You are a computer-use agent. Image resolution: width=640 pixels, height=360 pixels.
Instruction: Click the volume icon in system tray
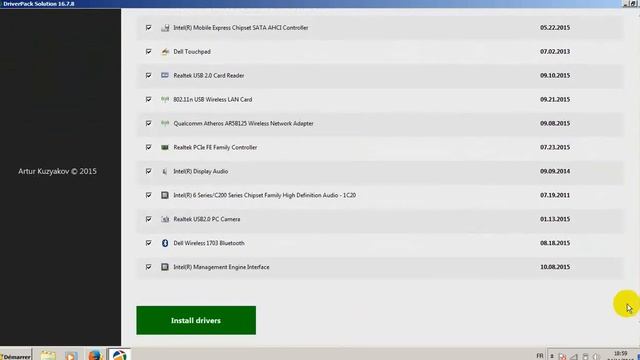(596, 356)
